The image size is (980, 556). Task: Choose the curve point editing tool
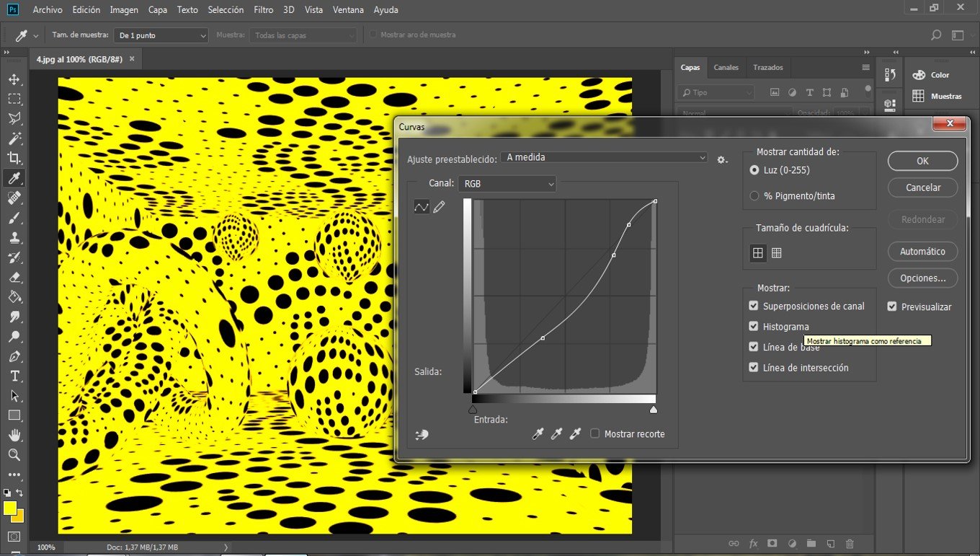[x=421, y=207]
